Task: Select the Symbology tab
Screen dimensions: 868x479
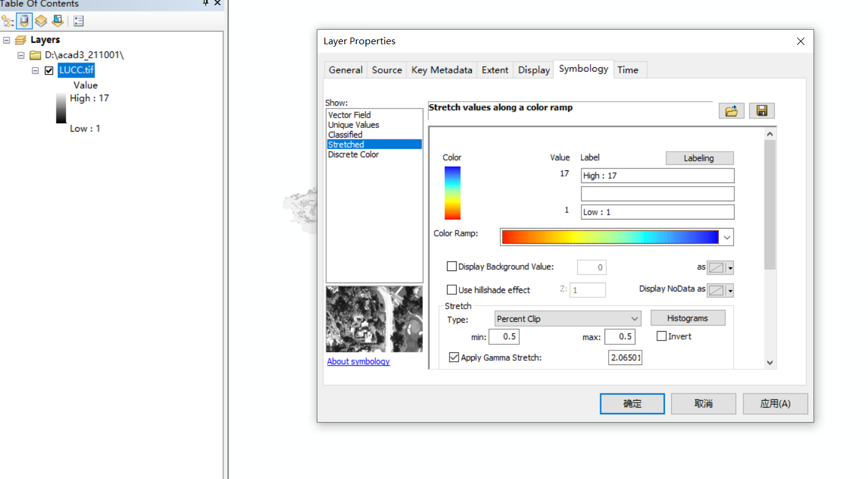Action: pos(584,69)
